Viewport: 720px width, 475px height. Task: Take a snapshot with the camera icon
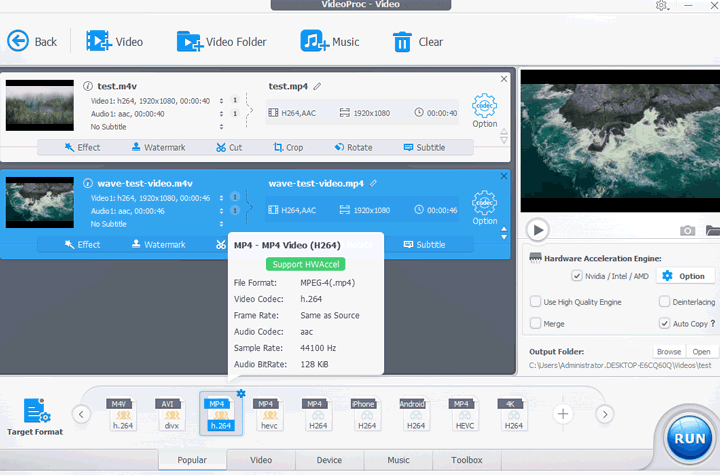[687, 230]
